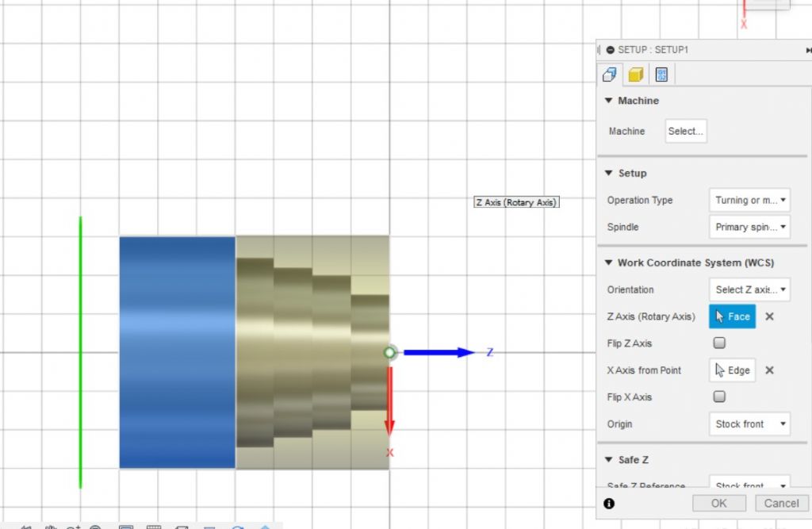Clear the X Axis Edge selection
The width and height of the screenshot is (812, 529).
point(769,370)
